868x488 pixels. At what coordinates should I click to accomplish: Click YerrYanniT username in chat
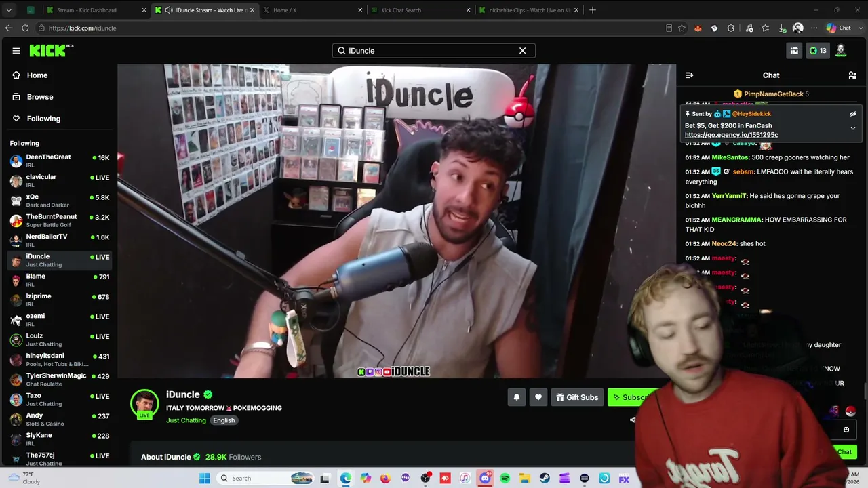(x=729, y=196)
